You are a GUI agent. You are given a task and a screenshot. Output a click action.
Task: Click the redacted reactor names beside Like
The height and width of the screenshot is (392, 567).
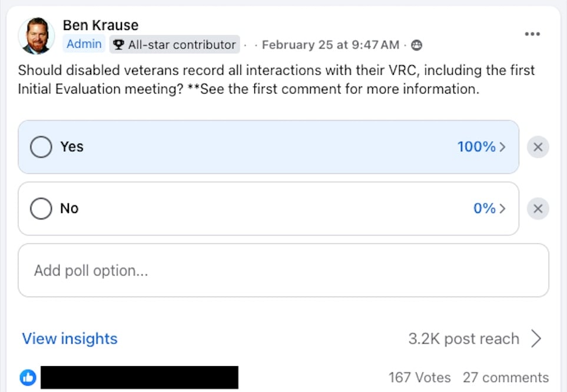pyautogui.click(x=139, y=377)
